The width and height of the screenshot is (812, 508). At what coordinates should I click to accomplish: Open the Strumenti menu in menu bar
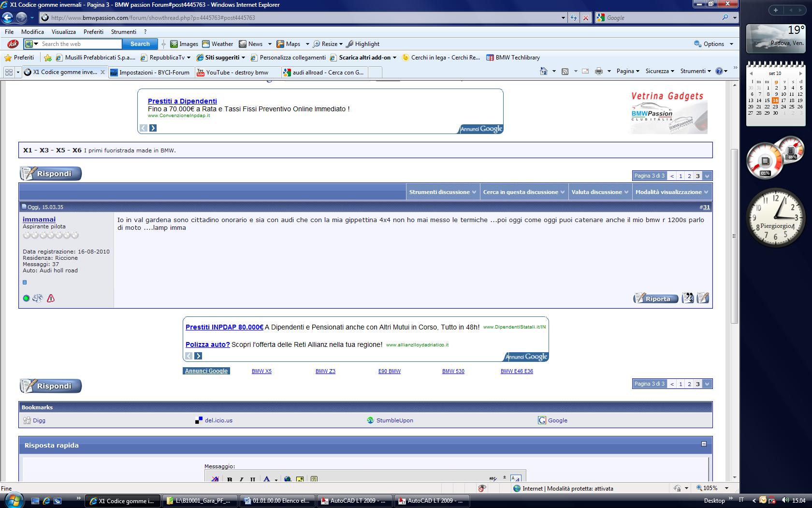(x=123, y=31)
